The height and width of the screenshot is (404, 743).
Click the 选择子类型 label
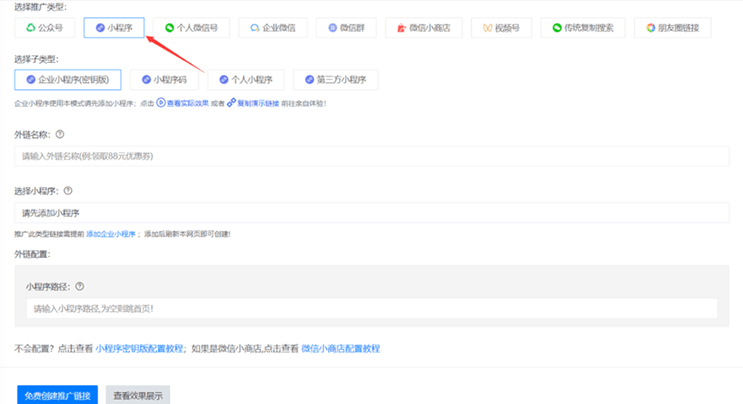coord(36,59)
